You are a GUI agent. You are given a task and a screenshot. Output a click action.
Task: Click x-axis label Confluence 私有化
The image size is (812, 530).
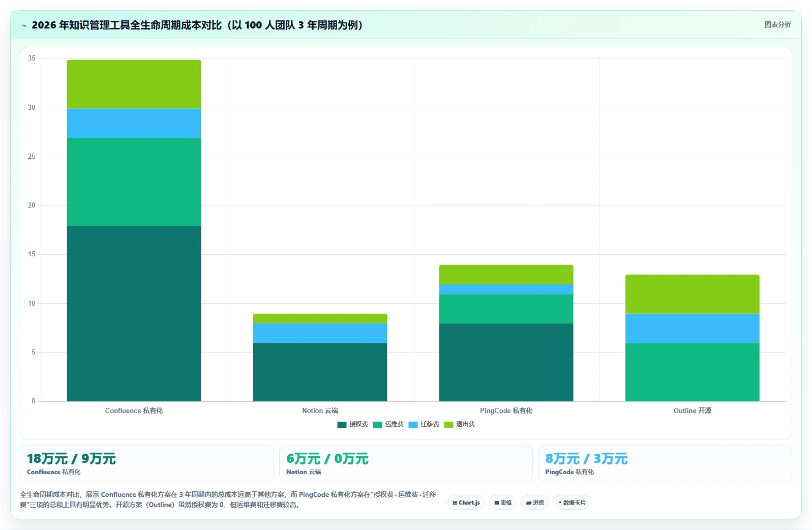pyautogui.click(x=134, y=410)
